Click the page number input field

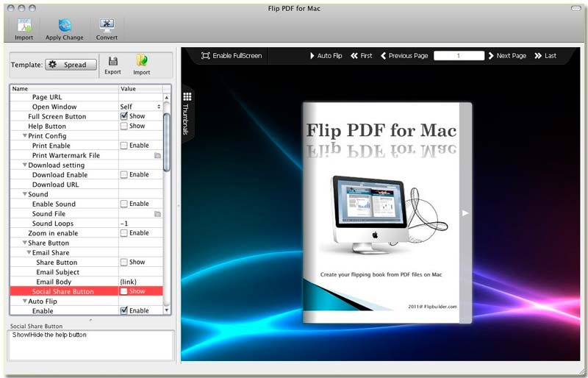[459, 56]
